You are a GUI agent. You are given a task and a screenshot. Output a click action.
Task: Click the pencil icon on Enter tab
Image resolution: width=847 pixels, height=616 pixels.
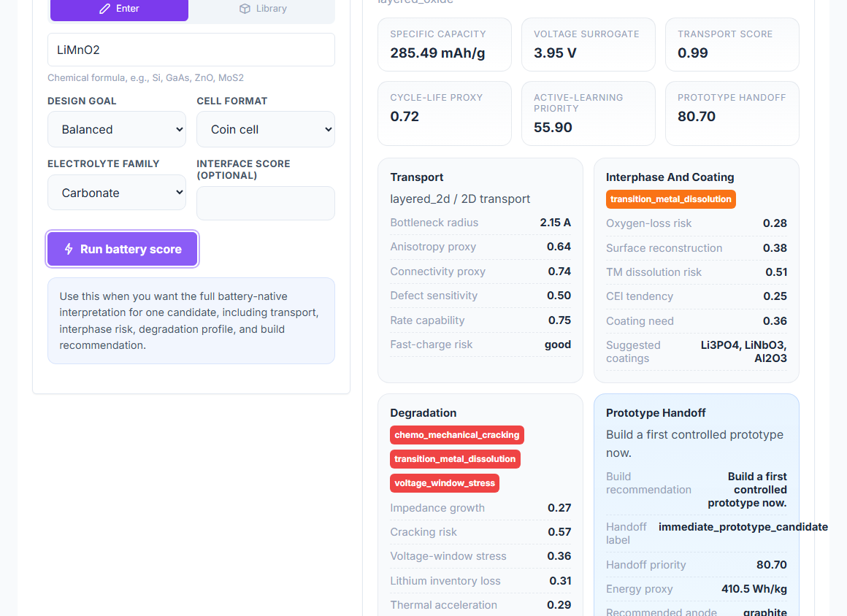click(x=105, y=9)
